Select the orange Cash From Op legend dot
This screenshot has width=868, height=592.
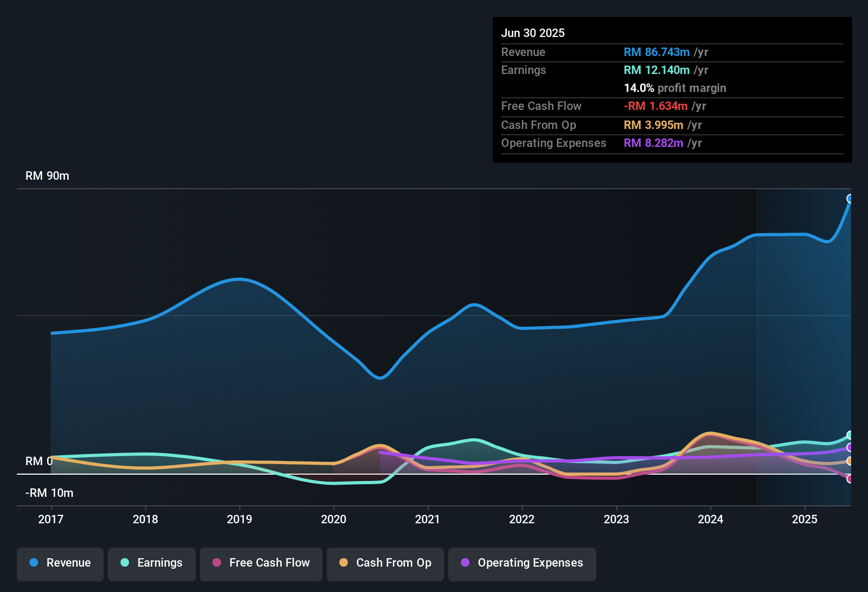point(343,563)
